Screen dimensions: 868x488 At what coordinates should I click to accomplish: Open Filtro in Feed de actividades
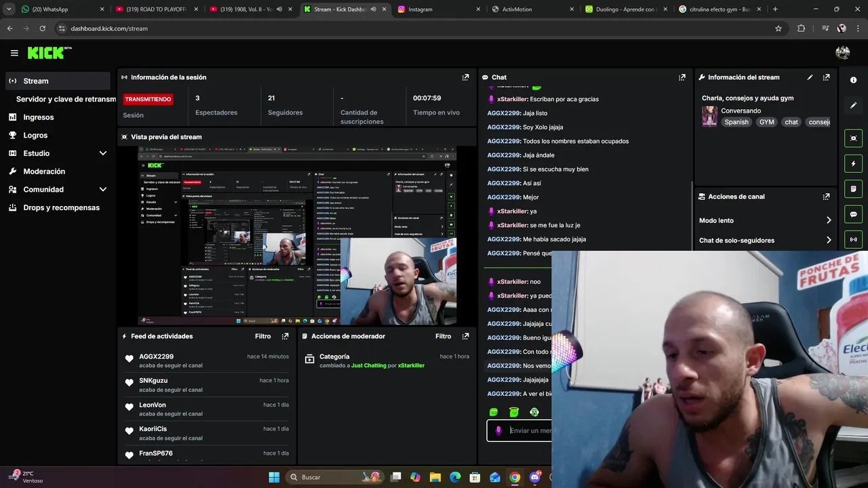coord(262,336)
